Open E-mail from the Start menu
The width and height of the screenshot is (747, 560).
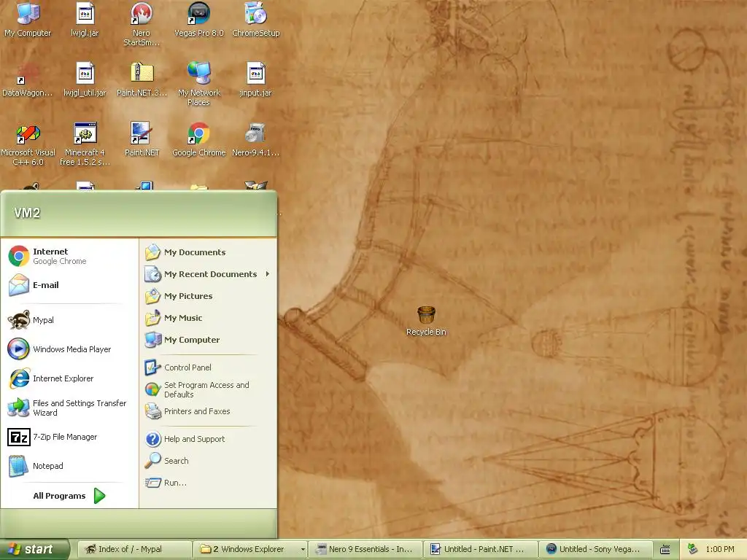click(69, 285)
